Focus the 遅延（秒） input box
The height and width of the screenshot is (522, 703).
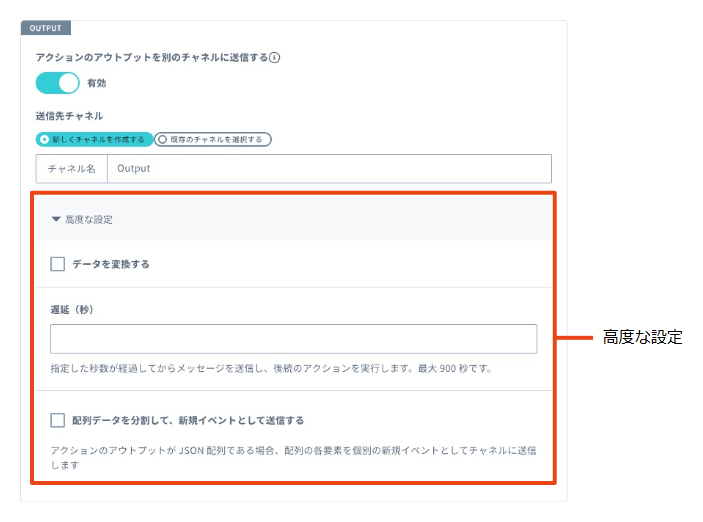[x=293, y=338]
